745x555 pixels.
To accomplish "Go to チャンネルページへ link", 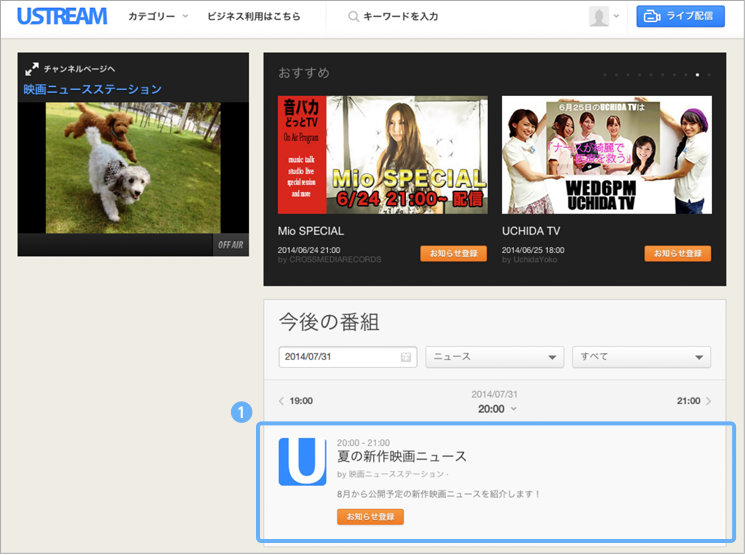I will [x=79, y=69].
